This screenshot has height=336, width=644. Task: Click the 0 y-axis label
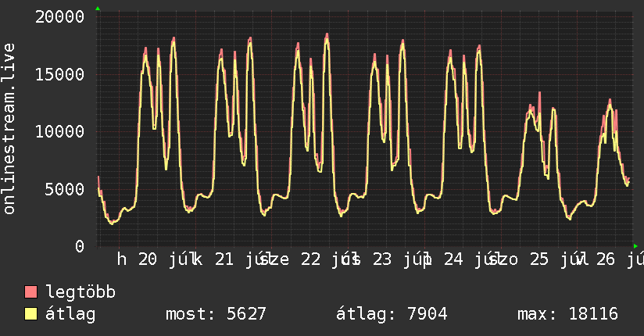pyautogui.click(x=80, y=246)
